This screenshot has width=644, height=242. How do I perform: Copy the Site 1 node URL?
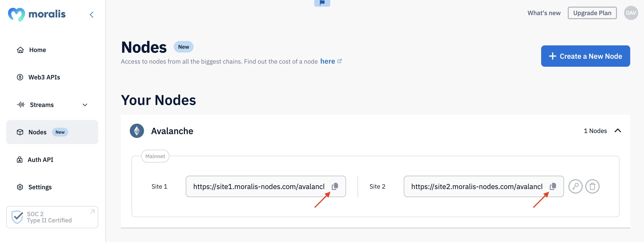click(335, 186)
